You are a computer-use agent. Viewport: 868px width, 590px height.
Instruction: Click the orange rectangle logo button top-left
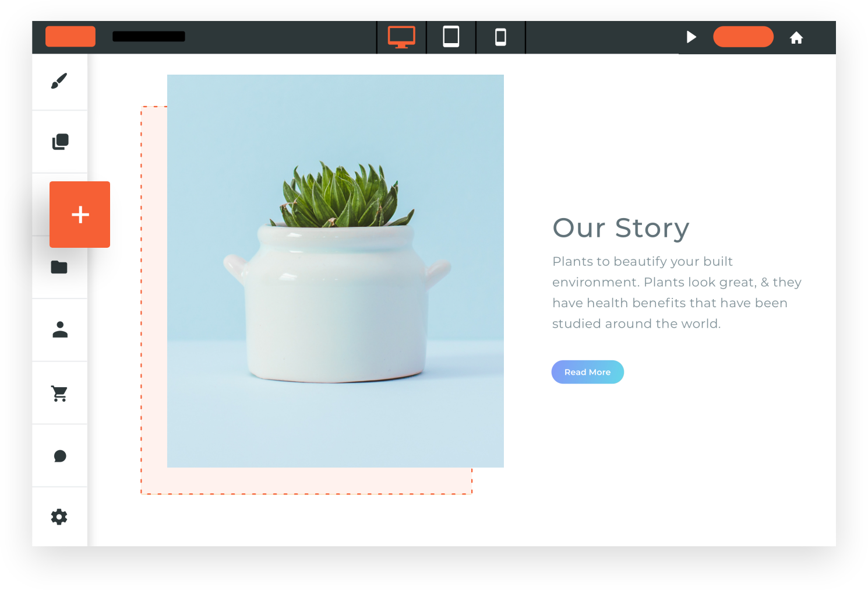click(x=70, y=36)
